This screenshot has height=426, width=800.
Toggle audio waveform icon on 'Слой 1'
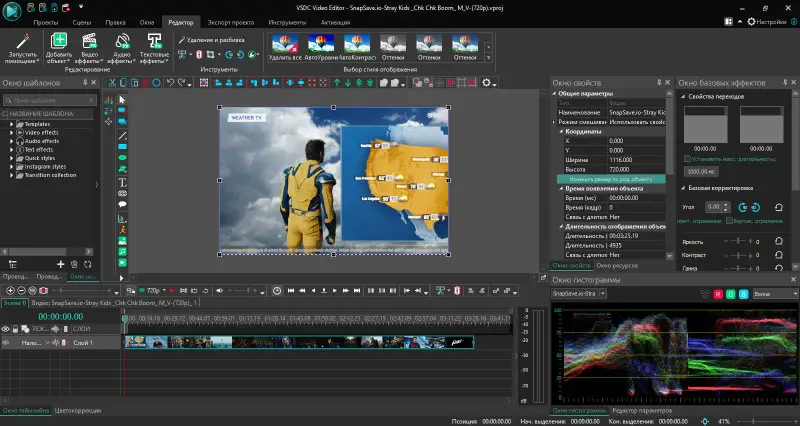(x=55, y=343)
